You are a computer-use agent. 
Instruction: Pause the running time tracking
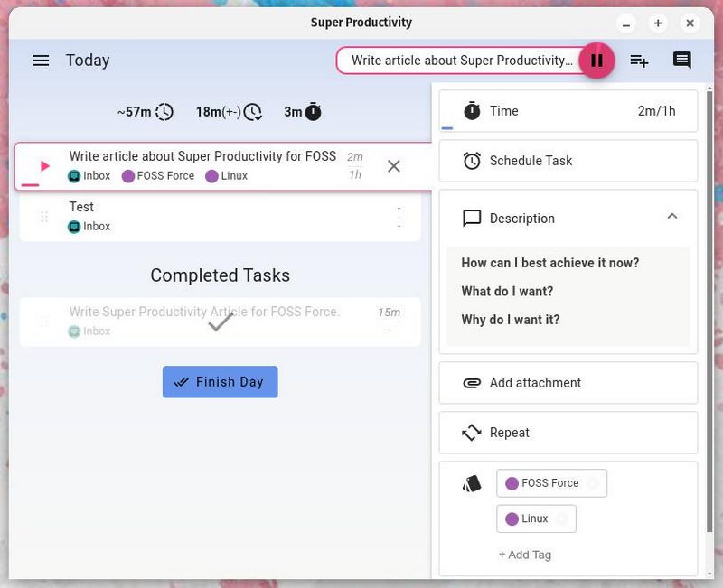596,60
